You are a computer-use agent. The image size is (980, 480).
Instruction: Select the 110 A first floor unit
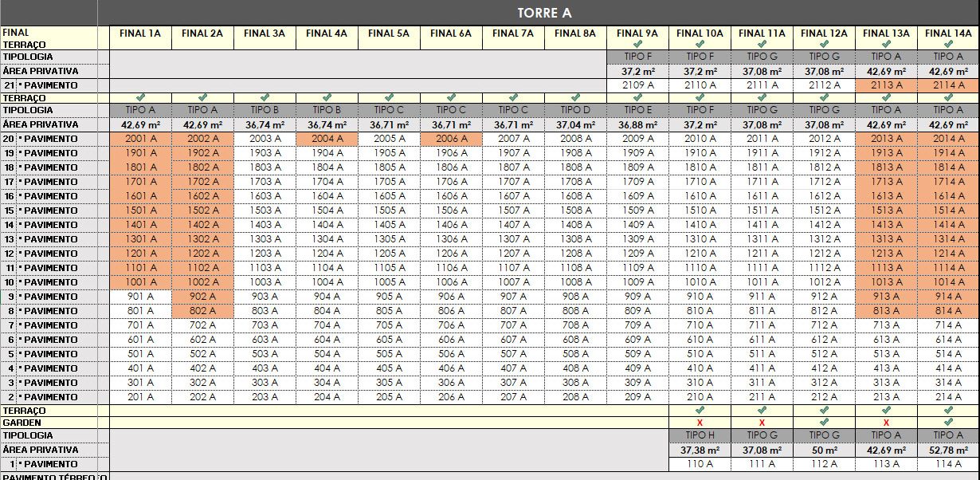tap(700, 464)
